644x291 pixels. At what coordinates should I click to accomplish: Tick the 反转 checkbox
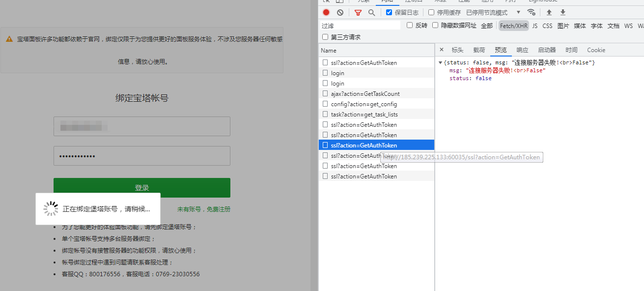[x=410, y=25]
